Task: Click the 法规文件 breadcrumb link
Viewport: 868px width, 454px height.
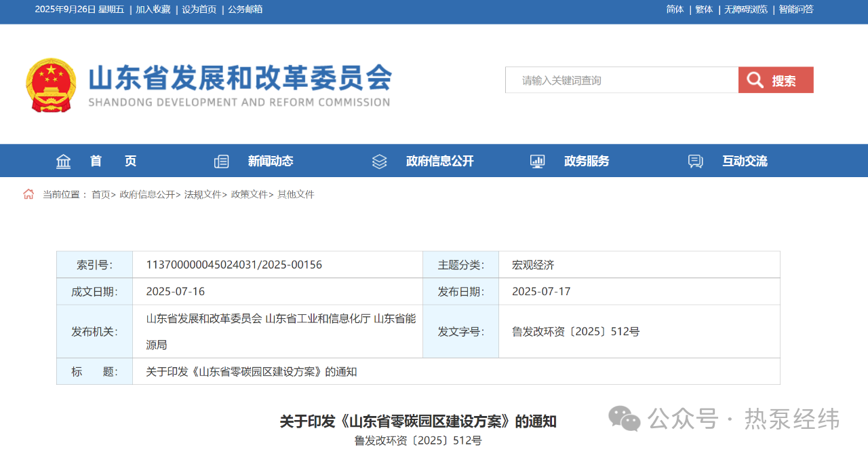Action: click(x=203, y=195)
